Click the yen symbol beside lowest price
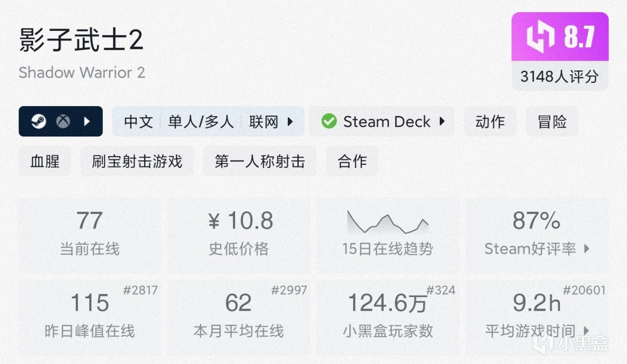 click(x=214, y=222)
